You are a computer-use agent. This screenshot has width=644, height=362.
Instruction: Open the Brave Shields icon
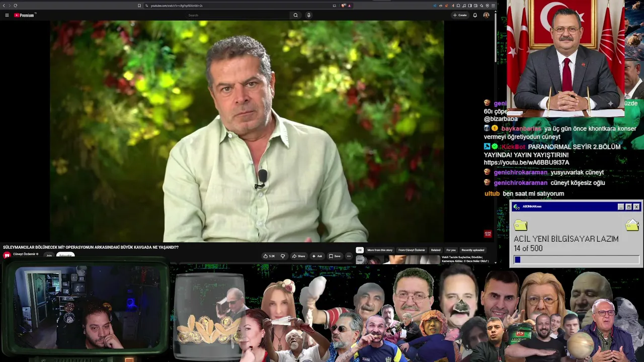tap(344, 6)
